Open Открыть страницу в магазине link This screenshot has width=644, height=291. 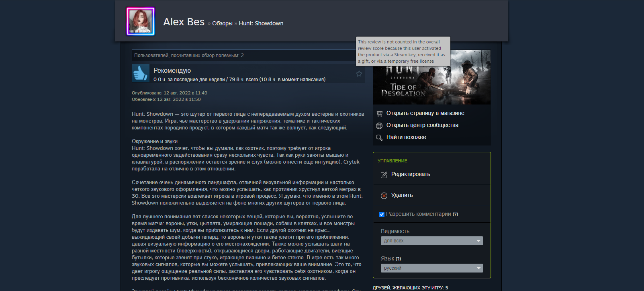(x=425, y=113)
